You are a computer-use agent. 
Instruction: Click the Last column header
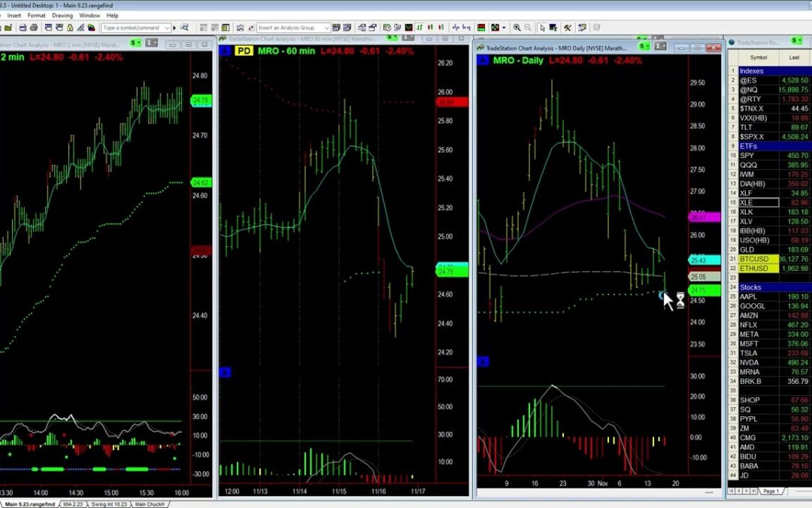(x=795, y=57)
